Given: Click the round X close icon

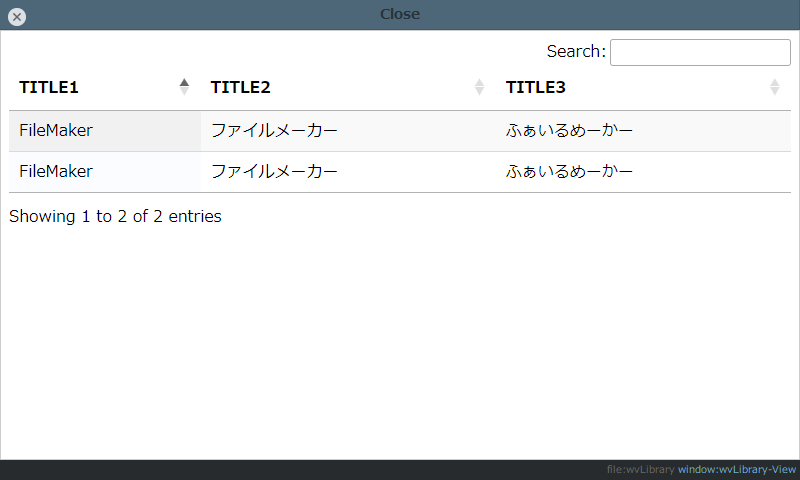Looking at the screenshot, I should click(17, 16).
